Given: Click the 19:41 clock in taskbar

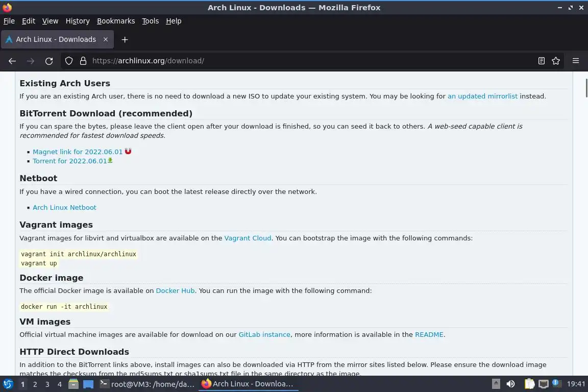Looking at the screenshot, I should point(576,384).
